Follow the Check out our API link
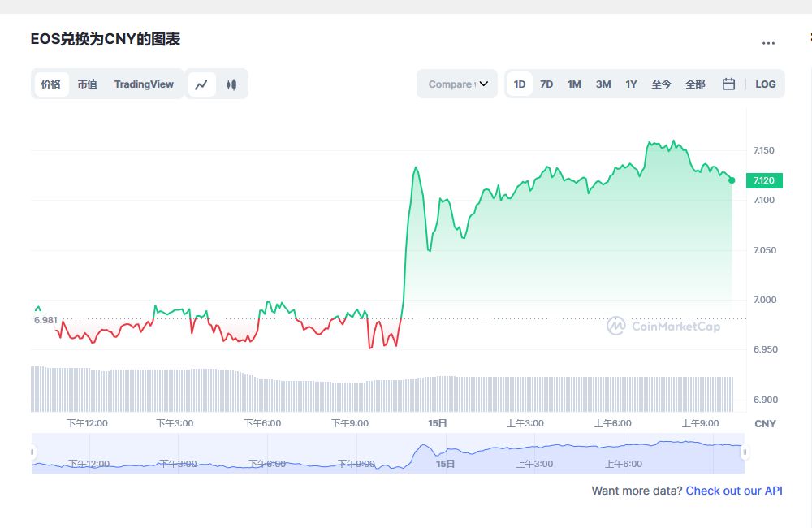 [734, 491]
